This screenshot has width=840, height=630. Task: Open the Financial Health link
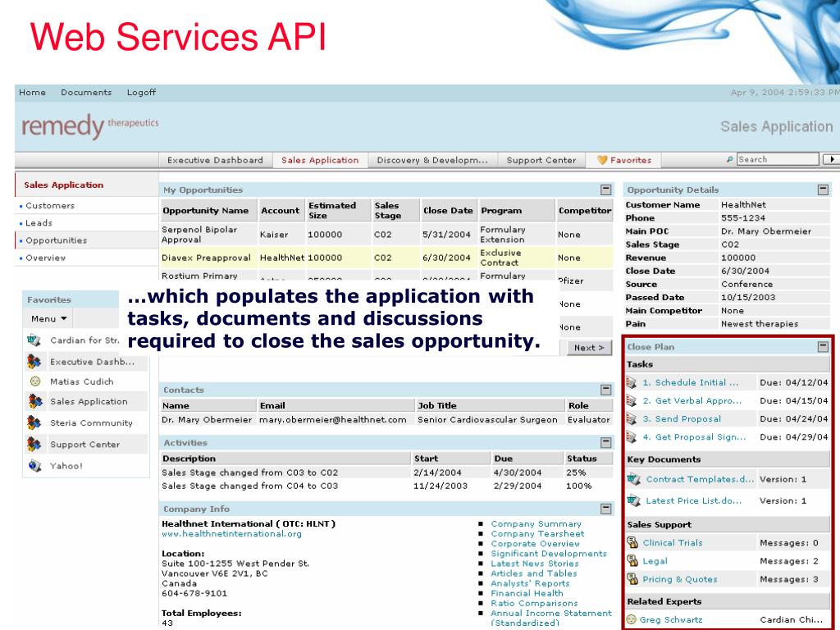[527, 593]
